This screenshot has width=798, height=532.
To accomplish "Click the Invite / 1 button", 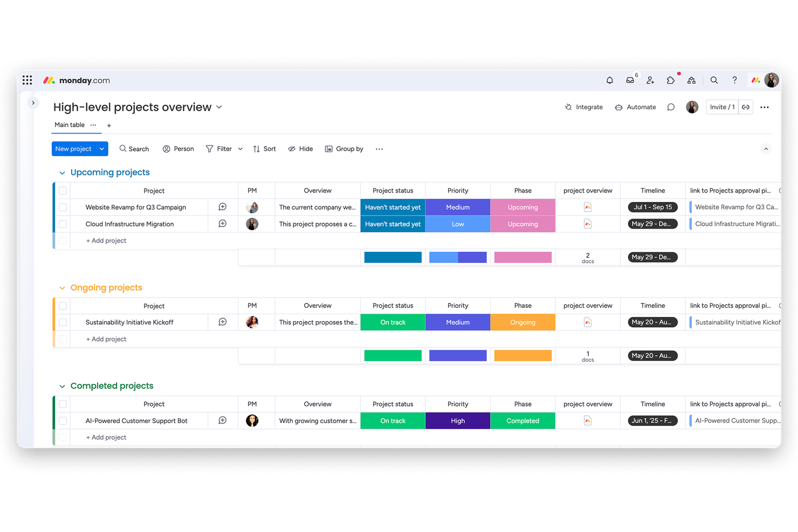I will pyautogui.click(x=722, y=107).
